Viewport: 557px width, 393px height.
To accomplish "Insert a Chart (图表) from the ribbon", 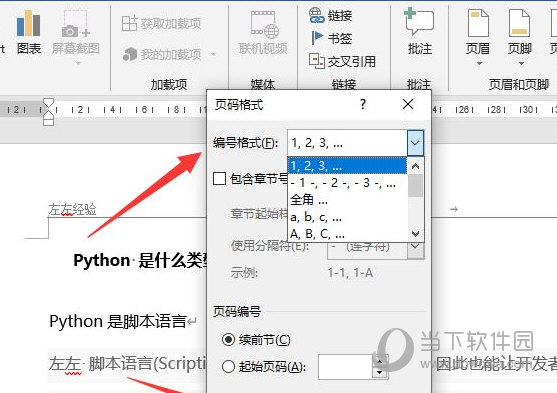I will click(x=29, y=32).
